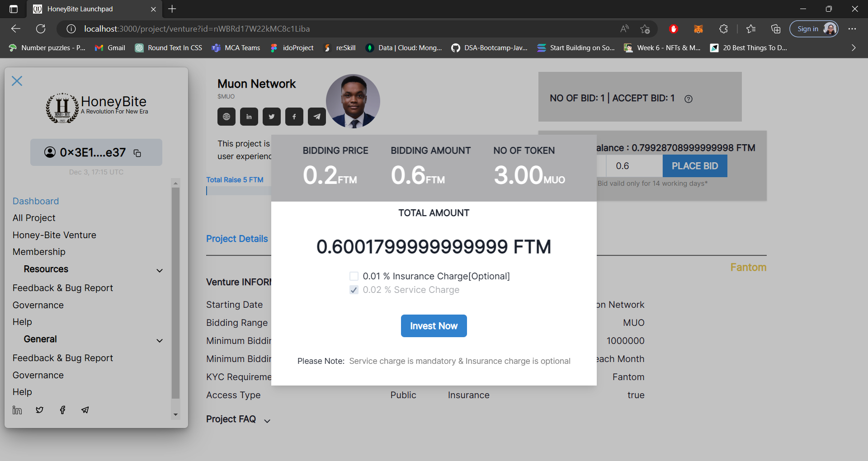Open the Number puzzles bookmark
868x461 pixels.
[x=47, y=48]
